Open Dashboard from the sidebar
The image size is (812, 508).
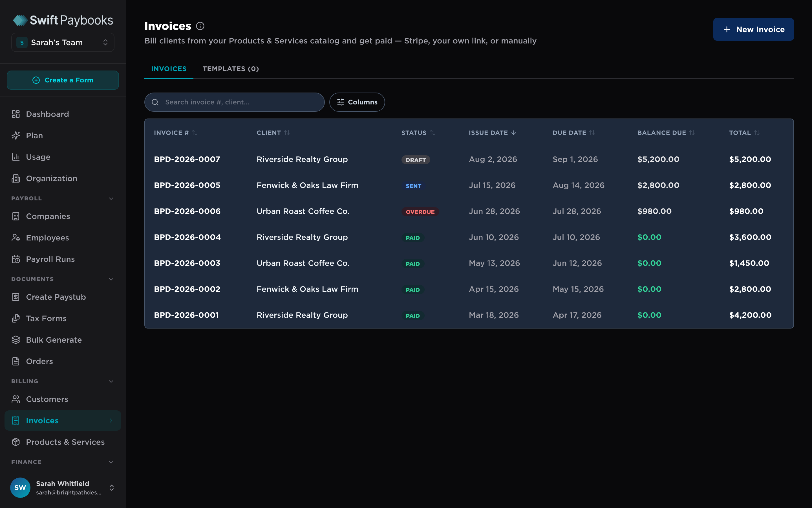[x=63, y=114]
